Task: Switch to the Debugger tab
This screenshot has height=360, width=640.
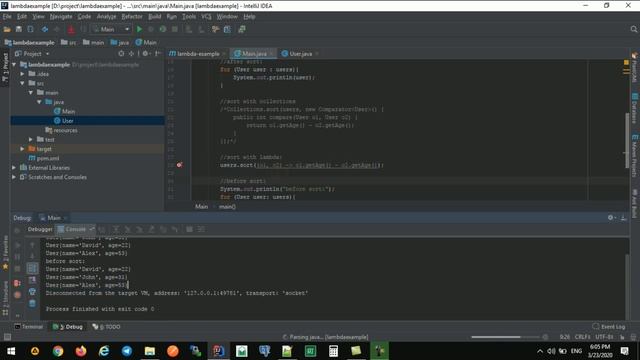Action: tap(40, 229)
